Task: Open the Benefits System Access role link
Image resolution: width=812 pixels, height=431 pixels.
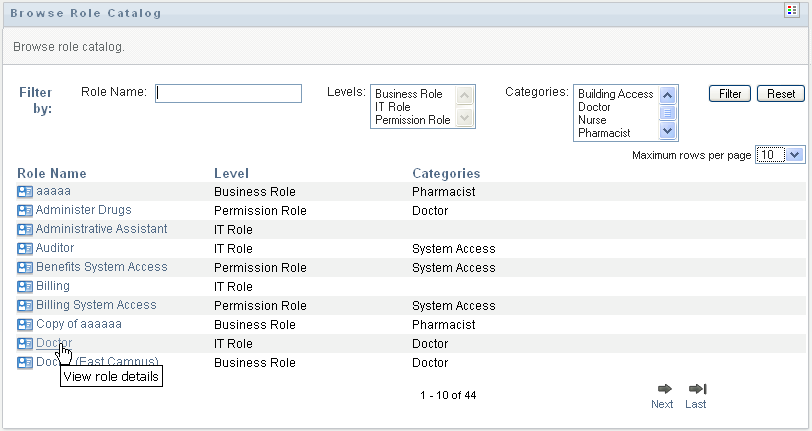Action: click(x=101, y=267)
